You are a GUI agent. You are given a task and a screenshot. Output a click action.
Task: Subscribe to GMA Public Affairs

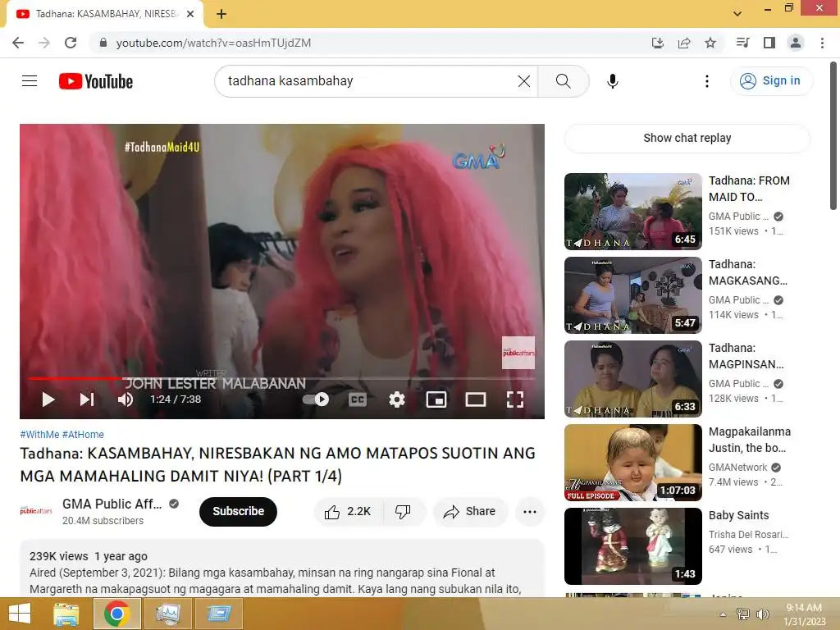[239, 512]
